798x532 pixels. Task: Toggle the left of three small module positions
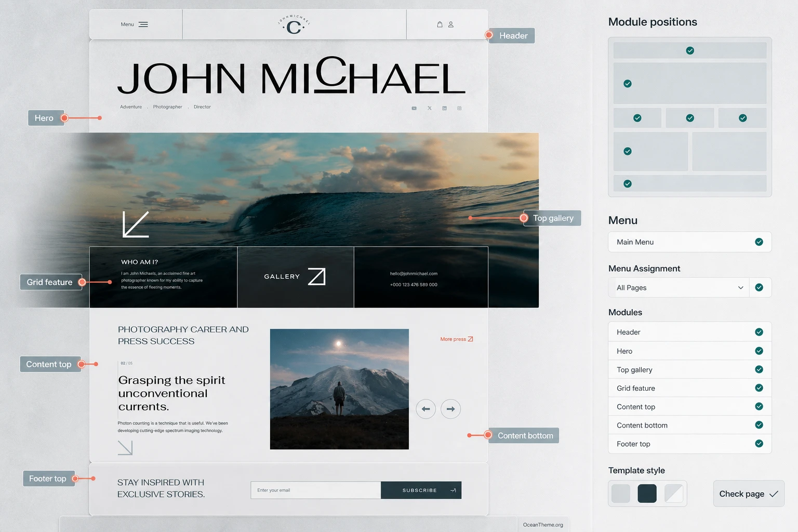(x=637, y=118)
